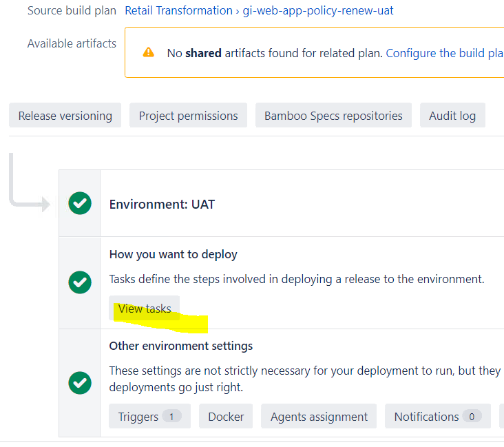504x447 pixels.
Task: Follow the Configure the build plan link
Action: [x=444, y=52]
